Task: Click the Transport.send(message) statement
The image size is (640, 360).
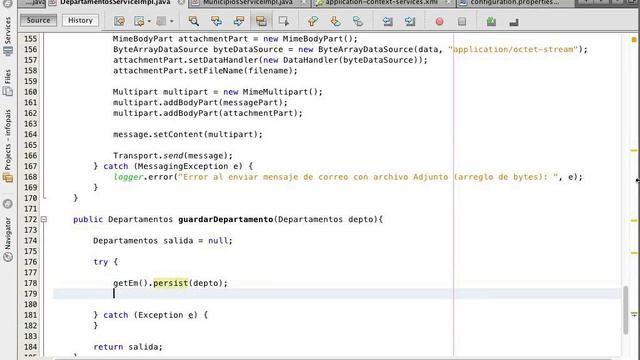Action: pos(173,156)
